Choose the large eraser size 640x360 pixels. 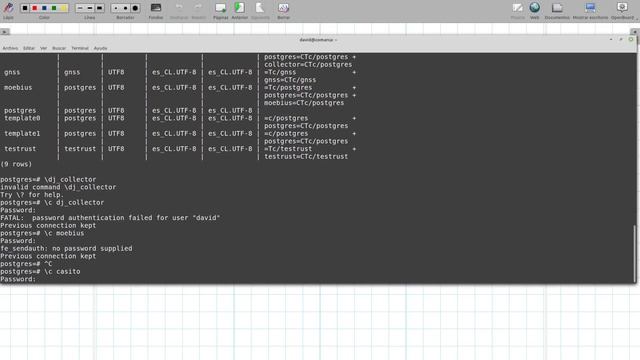pos(135,8)
